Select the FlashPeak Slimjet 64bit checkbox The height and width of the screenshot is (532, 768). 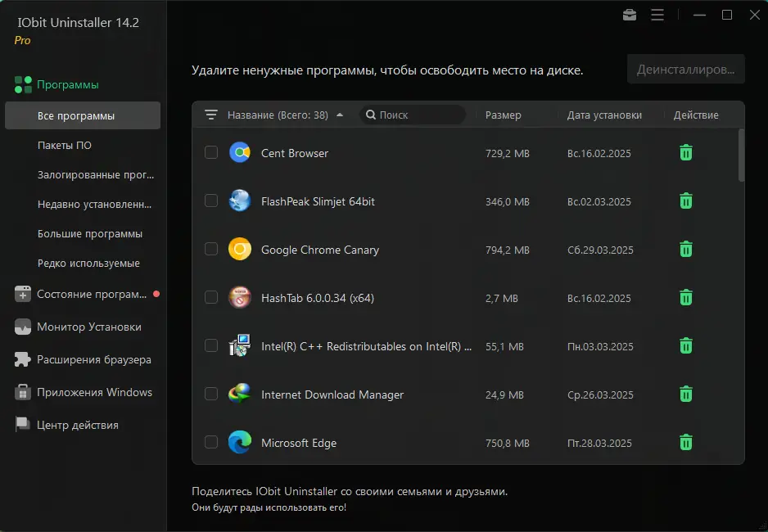(x=211, y=201)
